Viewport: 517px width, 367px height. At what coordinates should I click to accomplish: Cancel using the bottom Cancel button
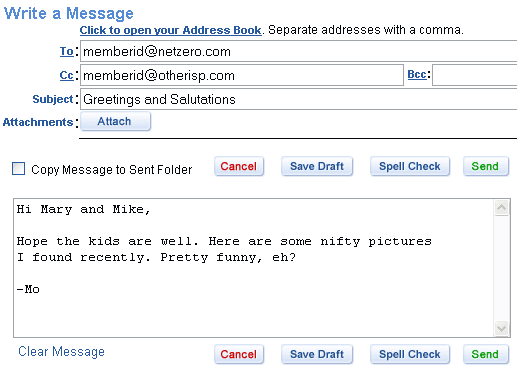[239, 354]
